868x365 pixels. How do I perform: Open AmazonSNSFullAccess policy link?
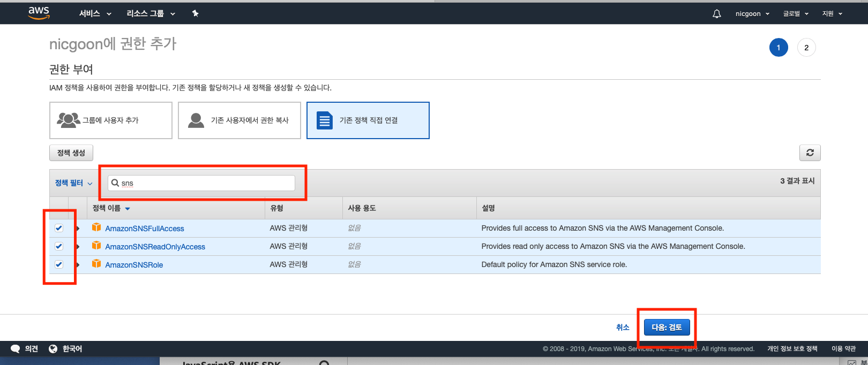pyautogui.click(x=145, y=229)
